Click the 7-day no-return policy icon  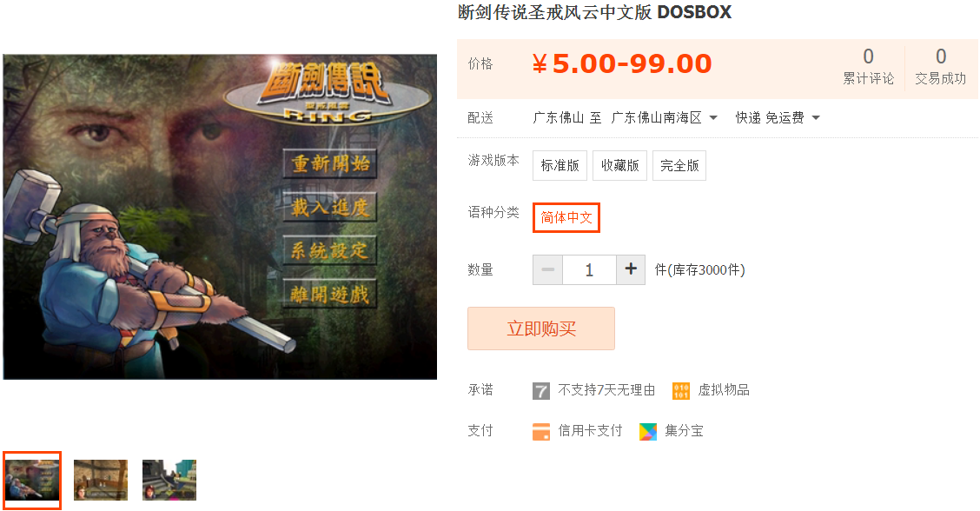pos(540,391)
